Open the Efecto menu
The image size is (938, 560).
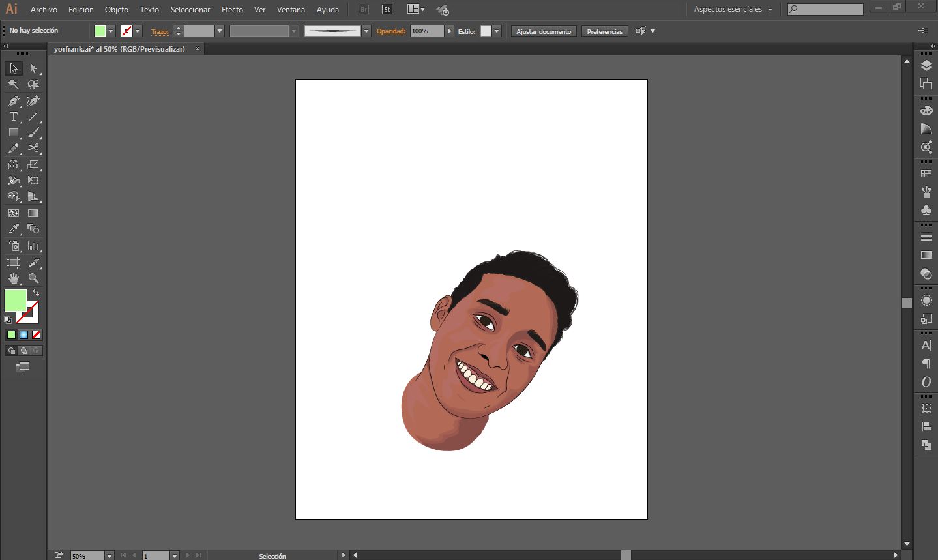[232, 10]
